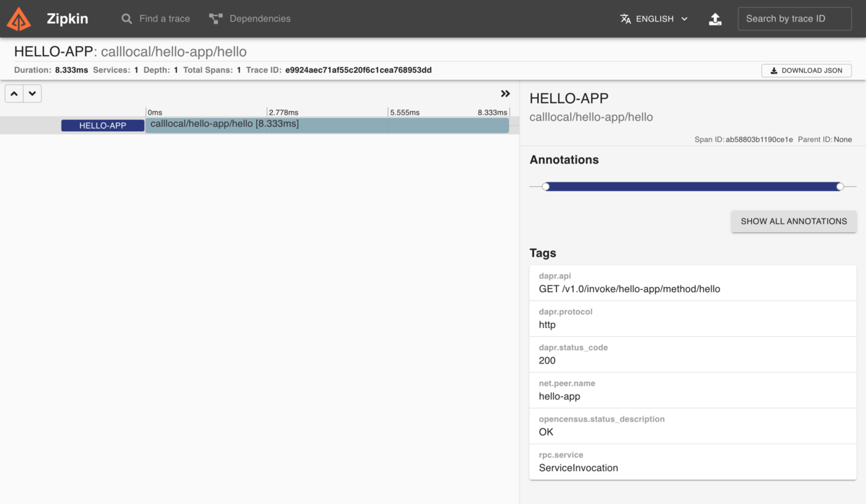Viewport: 866px width, 504px height.
Task: Click Show All Annotations button
Action: tap(794, 221)
